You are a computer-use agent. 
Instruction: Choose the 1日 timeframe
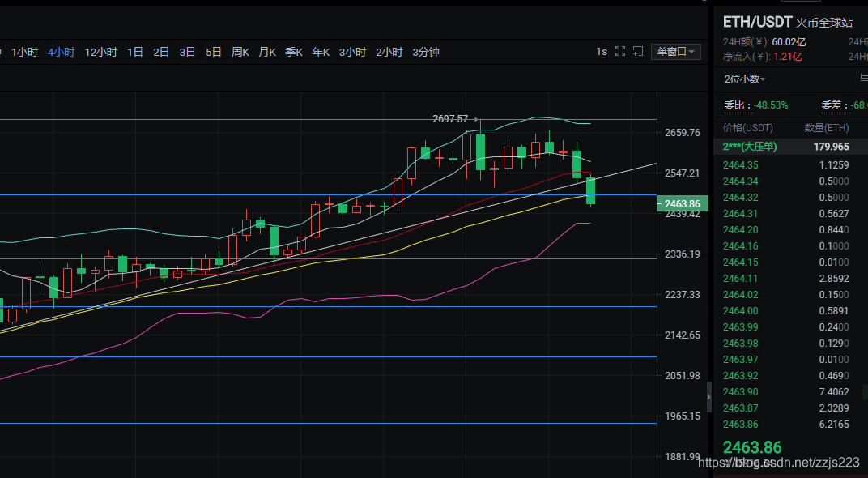[x=135, y=52]
